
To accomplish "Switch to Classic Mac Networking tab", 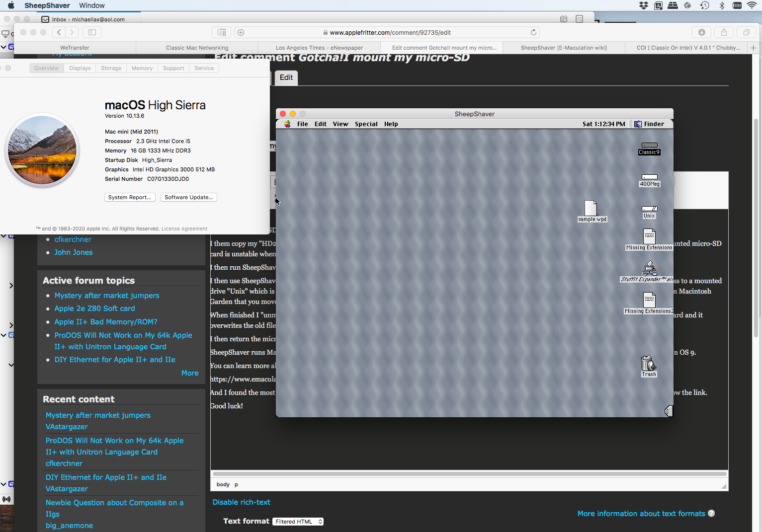I will (x=197, y=48).
